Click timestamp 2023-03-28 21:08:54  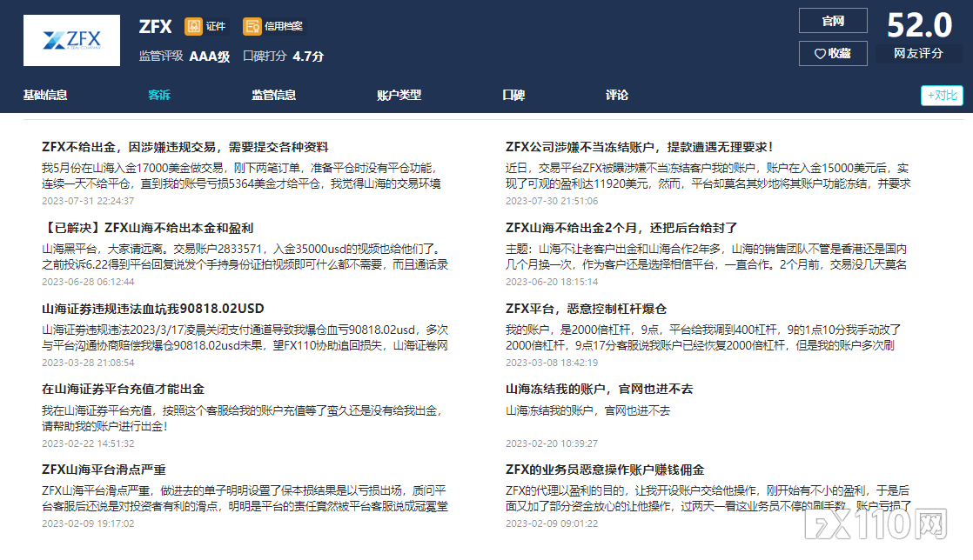coord(88,362)
